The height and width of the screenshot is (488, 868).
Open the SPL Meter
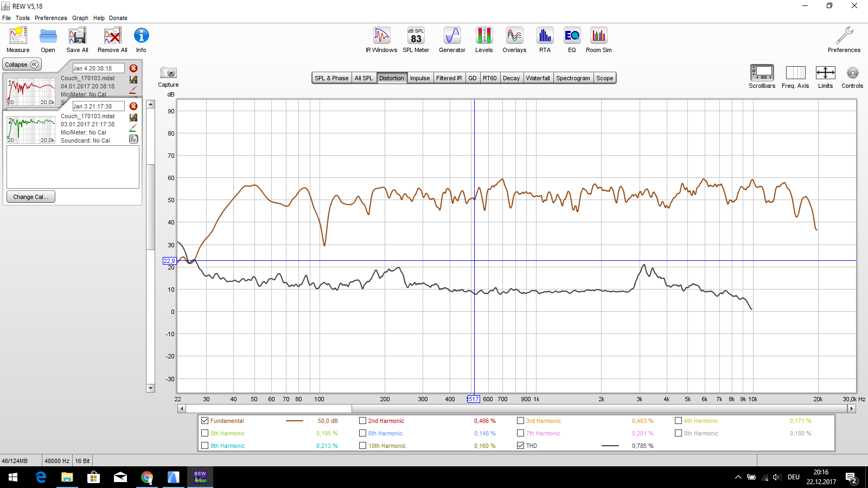416,40
